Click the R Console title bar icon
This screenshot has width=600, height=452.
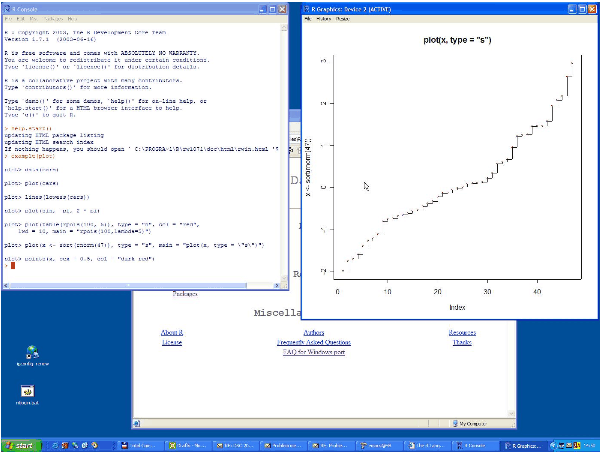7,7
